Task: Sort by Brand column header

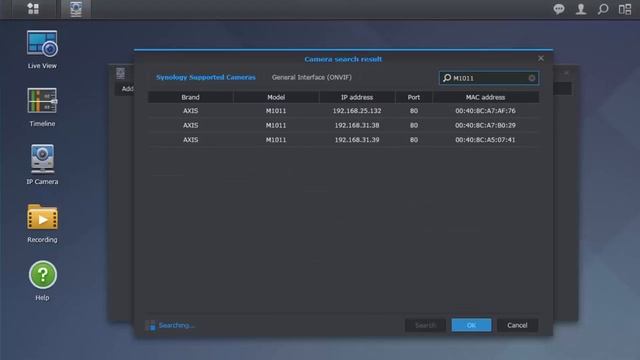Action: pyautogui.click(x=190, y=97)
